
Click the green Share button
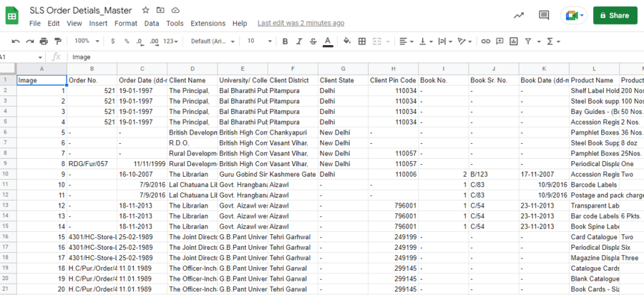click(x=615, y=16)
